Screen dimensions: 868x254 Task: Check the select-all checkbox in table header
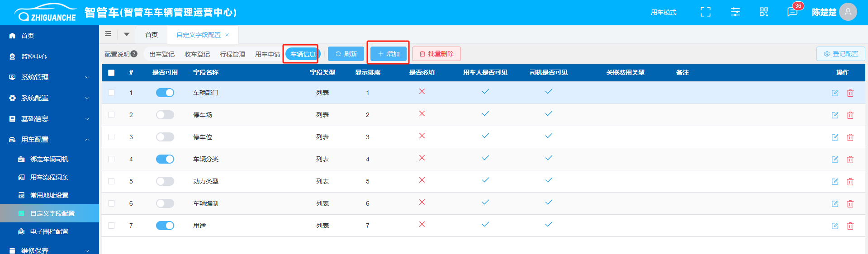coord(111,73)
